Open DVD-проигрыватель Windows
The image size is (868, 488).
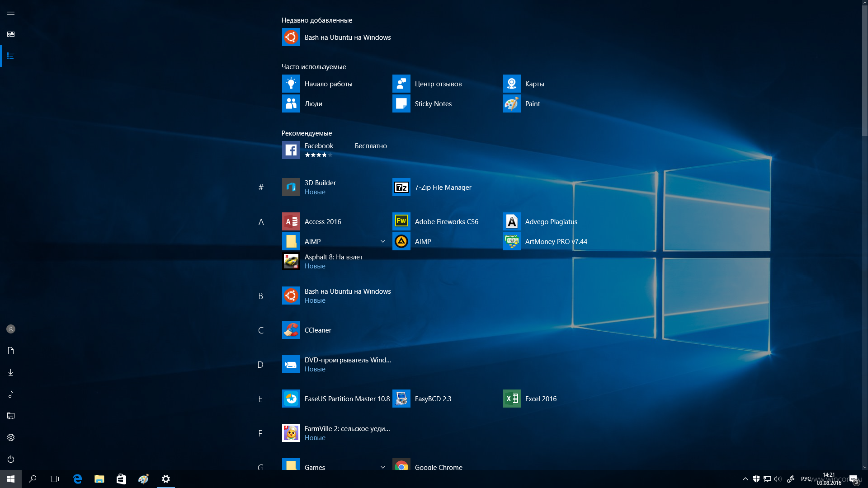coord(336,364)
